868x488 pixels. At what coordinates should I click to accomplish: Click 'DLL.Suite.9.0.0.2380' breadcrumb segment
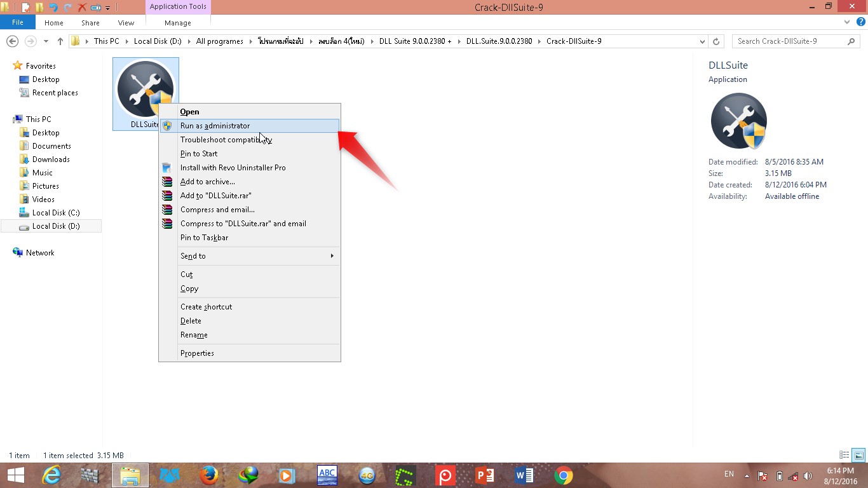pyautogui.click(x=499, y=41)
